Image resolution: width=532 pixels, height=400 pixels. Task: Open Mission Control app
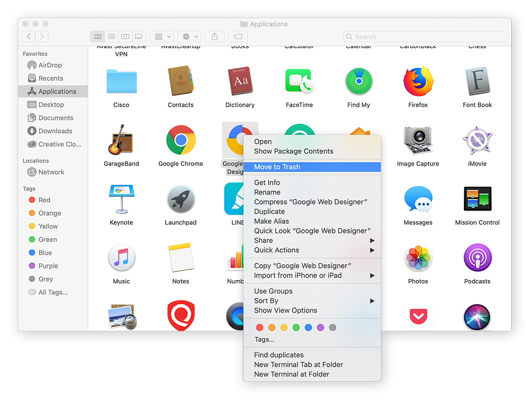coord(477,198)
